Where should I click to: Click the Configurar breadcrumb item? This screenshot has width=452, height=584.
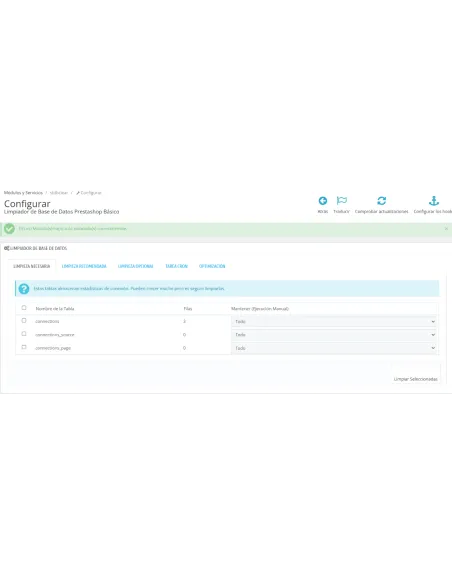[89, 193]
